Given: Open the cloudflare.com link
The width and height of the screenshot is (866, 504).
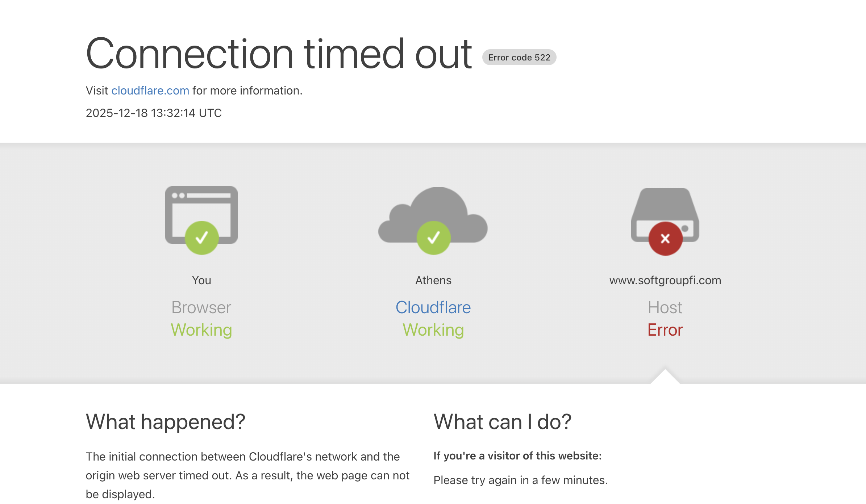Looking at the screenshot, I should point(150,91).
